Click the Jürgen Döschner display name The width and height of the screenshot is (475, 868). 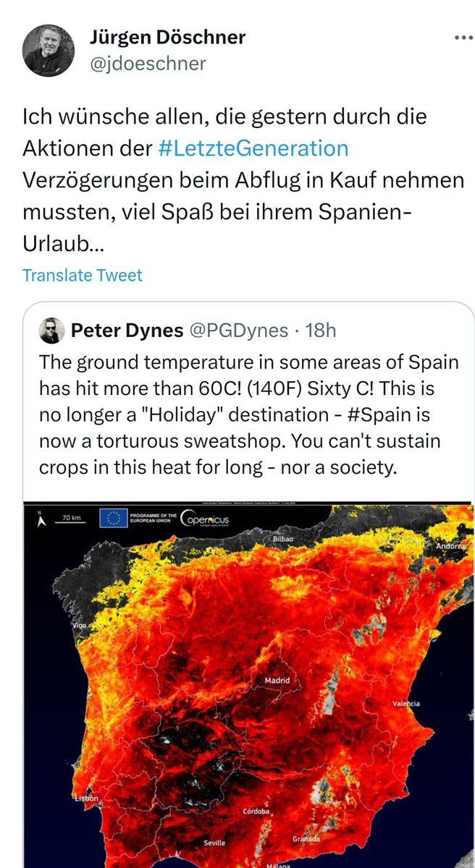pos(167,37)
